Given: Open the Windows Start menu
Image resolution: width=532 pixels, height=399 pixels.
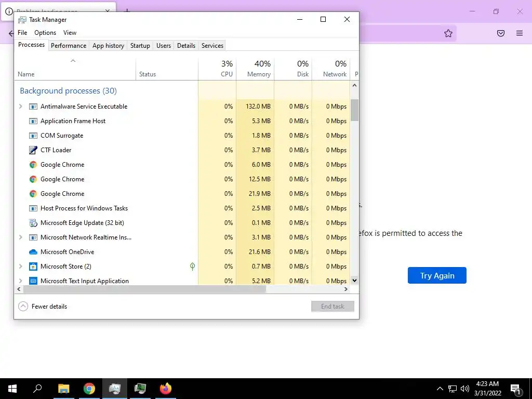Looking at the screenshot, I should [12, 389].
